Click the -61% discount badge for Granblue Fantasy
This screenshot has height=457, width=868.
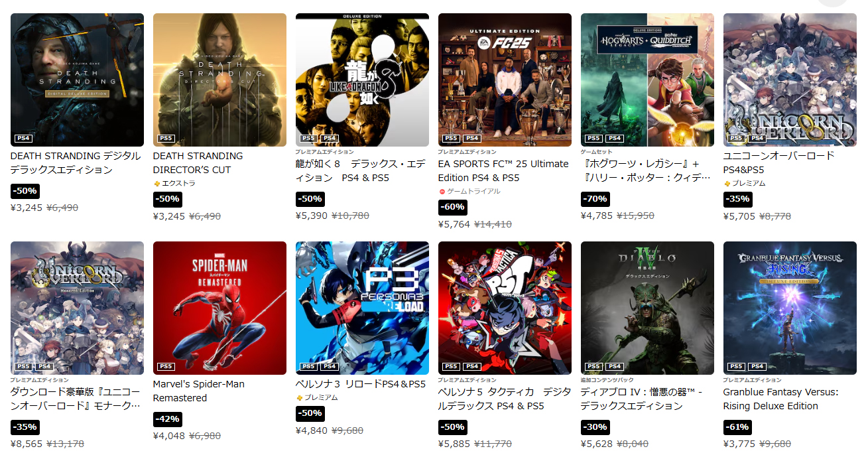(x=737, y=427)
